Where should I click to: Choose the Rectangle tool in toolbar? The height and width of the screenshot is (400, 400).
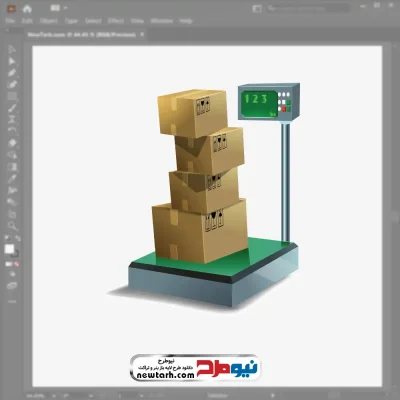(12, 96)
